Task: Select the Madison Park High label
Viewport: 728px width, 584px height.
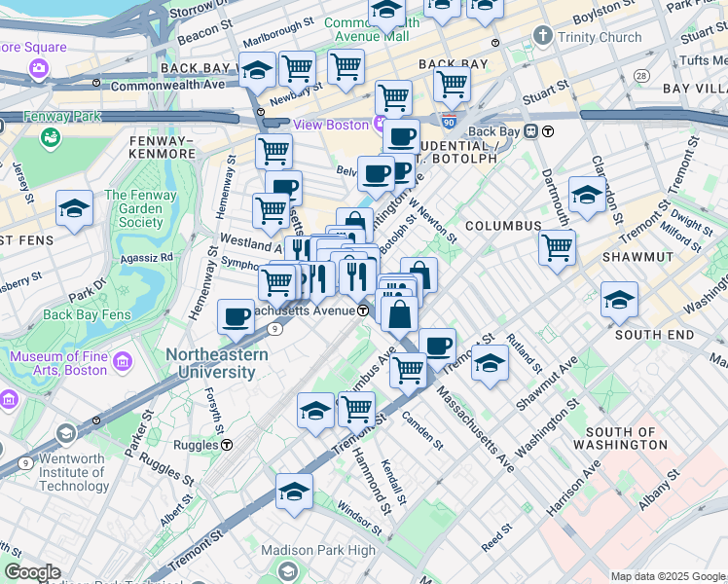Action: tap(318, 551)
